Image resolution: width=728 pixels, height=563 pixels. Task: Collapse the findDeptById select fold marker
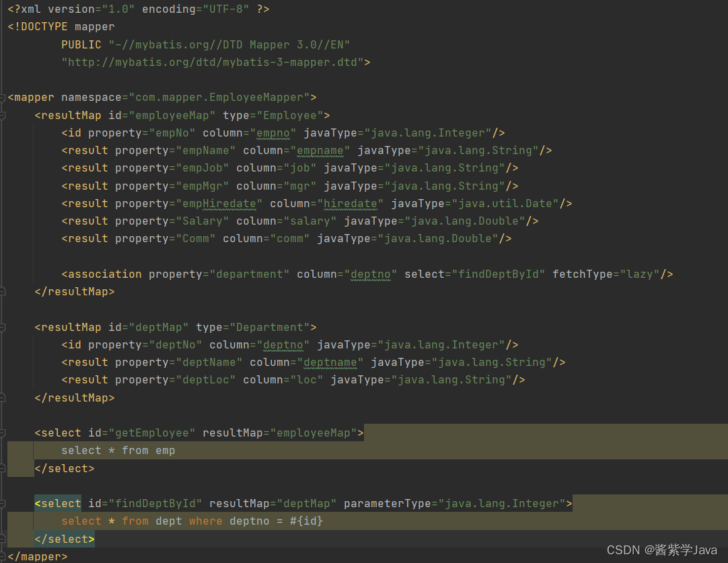click(x=2, y=504)
